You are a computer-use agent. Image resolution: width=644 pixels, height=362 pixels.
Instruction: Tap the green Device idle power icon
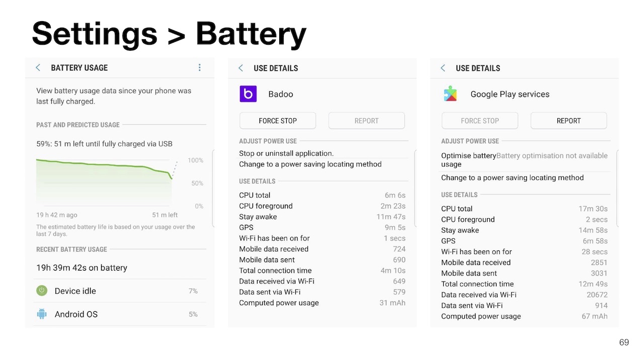[x=42, y=291]
